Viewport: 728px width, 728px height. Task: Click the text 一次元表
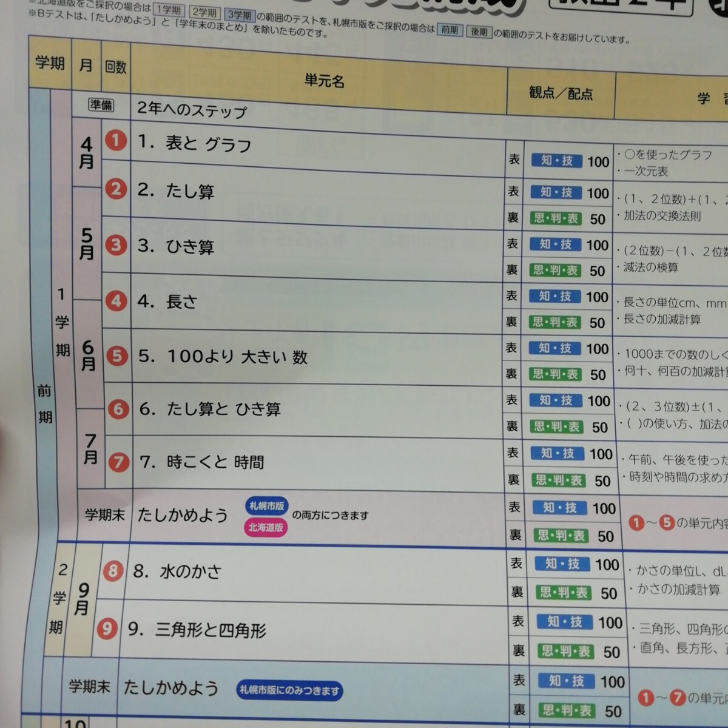(x=646, y=171)
